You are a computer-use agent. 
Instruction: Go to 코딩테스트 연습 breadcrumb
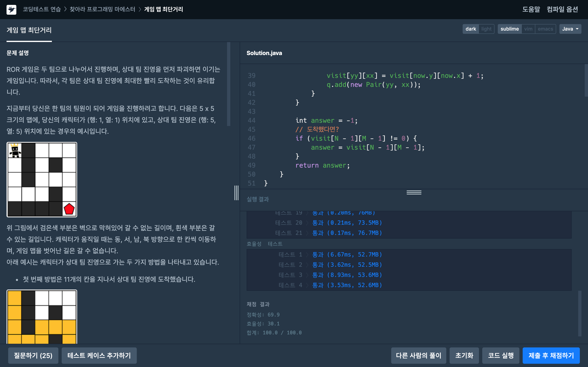tap(42, 9)
